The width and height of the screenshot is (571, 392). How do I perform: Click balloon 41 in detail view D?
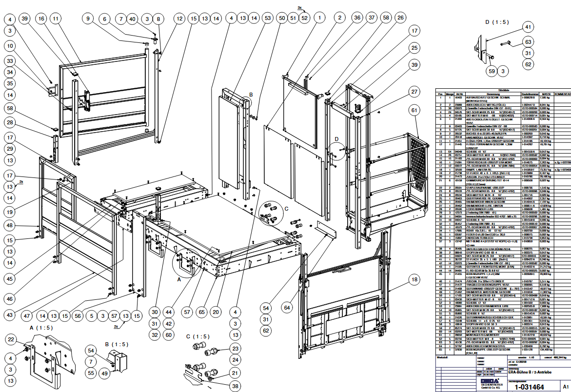point(528,26)
